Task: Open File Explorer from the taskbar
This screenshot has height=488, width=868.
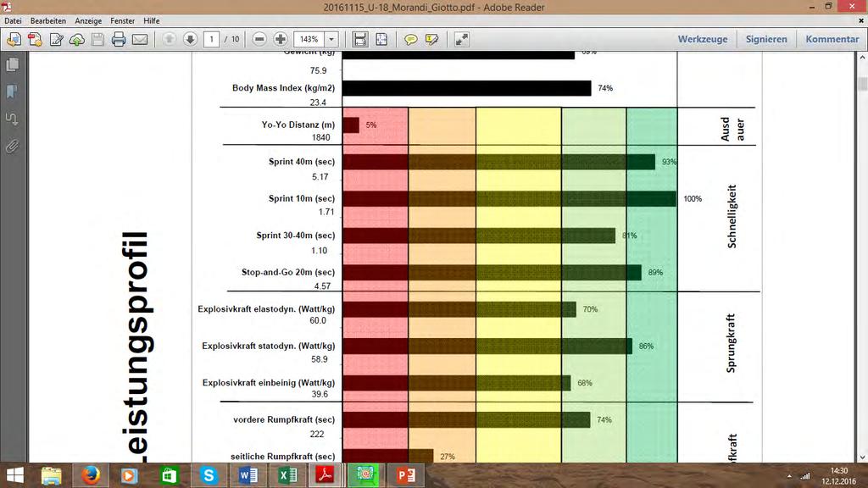Action: pyautogui.click(x=51, y=475)
